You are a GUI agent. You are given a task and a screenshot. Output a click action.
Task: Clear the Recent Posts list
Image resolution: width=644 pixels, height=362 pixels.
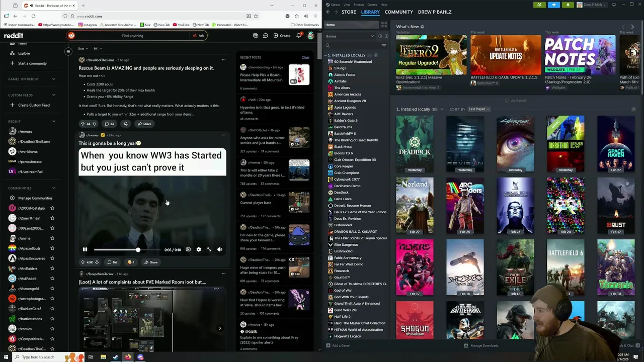click(x=305, y=57)
